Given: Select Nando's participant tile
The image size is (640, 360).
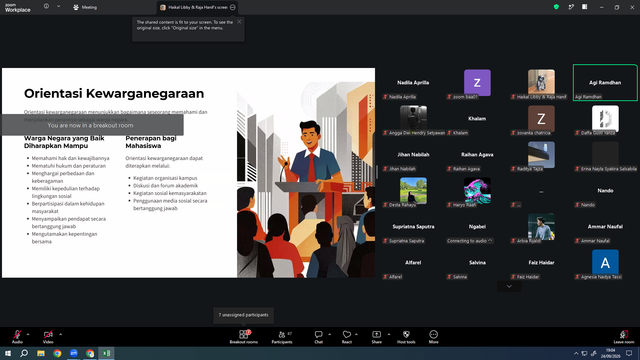Looking at the screenshot, I should click(605, 190).
